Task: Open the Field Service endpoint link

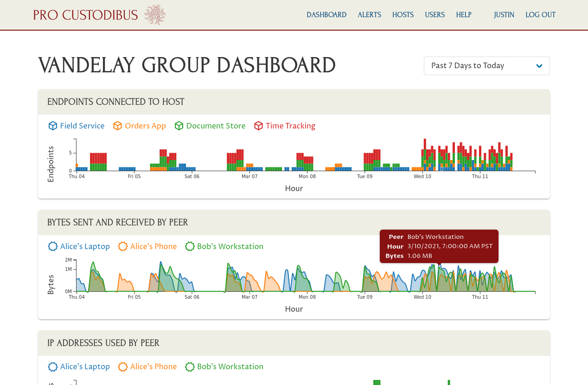Action: click(x=82, y=126)
